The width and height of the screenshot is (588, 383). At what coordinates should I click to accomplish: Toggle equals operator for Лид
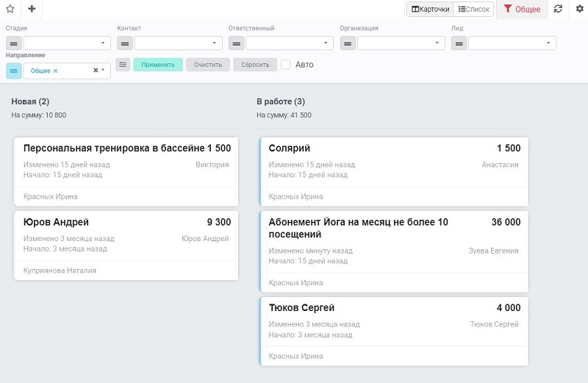459,43
